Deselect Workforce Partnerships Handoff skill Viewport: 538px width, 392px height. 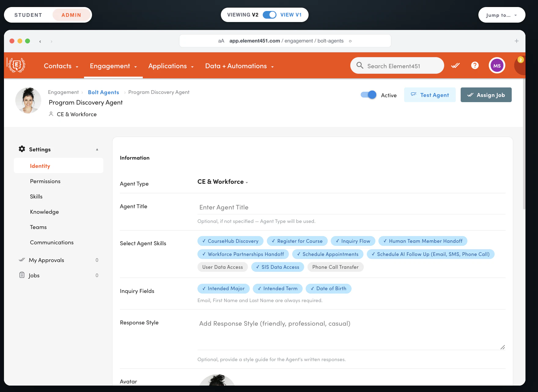coord(243,254)
